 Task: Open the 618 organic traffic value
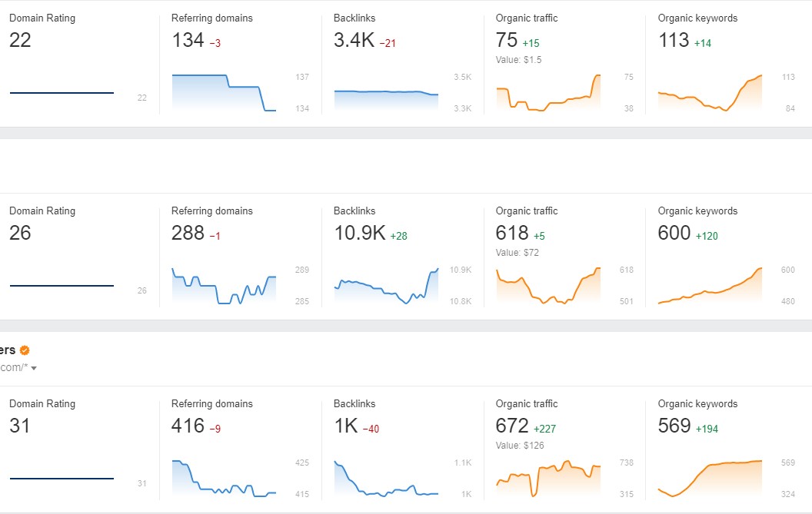click(512, 234)
